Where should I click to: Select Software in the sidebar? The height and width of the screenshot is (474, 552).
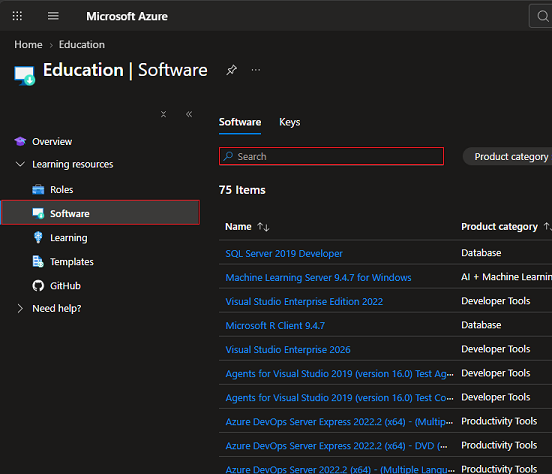pyautogui.click(x=100, y=212)
